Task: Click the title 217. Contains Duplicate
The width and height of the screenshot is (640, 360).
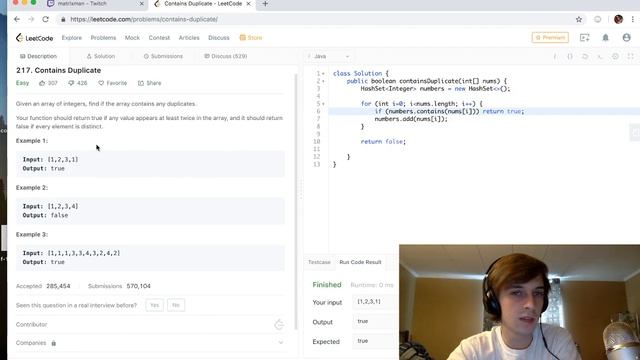Action: 58,70
